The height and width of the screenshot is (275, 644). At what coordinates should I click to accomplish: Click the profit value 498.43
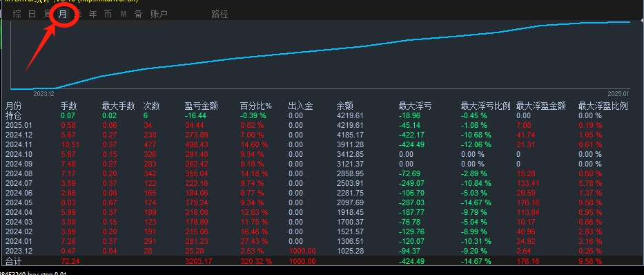(196, 144)
